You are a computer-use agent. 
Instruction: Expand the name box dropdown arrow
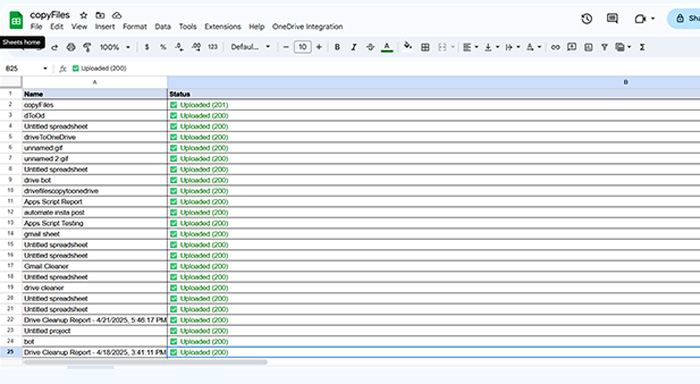tap(45, 68)
